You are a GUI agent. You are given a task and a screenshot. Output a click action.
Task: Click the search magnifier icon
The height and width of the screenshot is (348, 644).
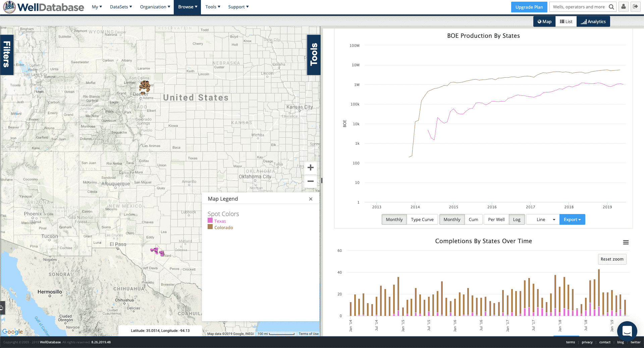(x=611, y=7)
